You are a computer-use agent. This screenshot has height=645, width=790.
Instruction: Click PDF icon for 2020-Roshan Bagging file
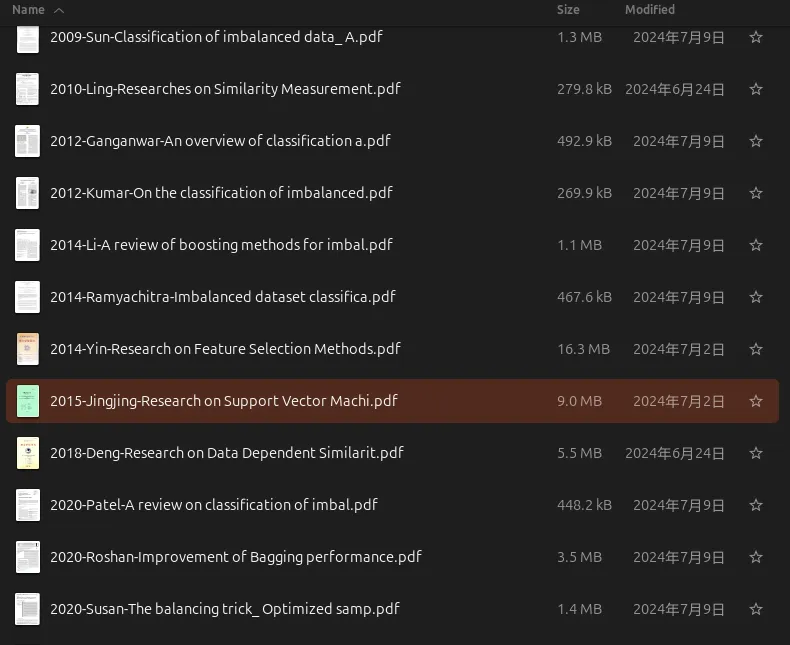[x=27, y=557]
